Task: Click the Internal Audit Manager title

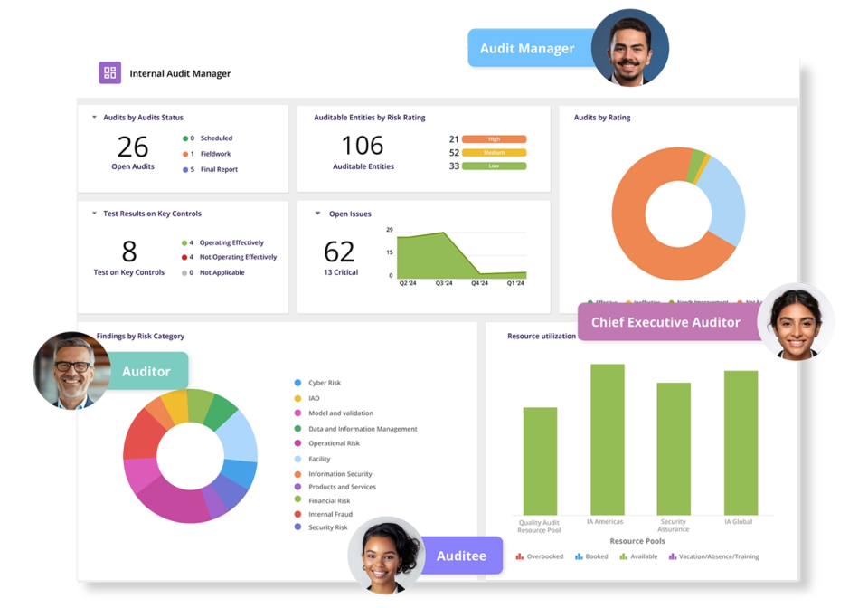Action: 180,73
